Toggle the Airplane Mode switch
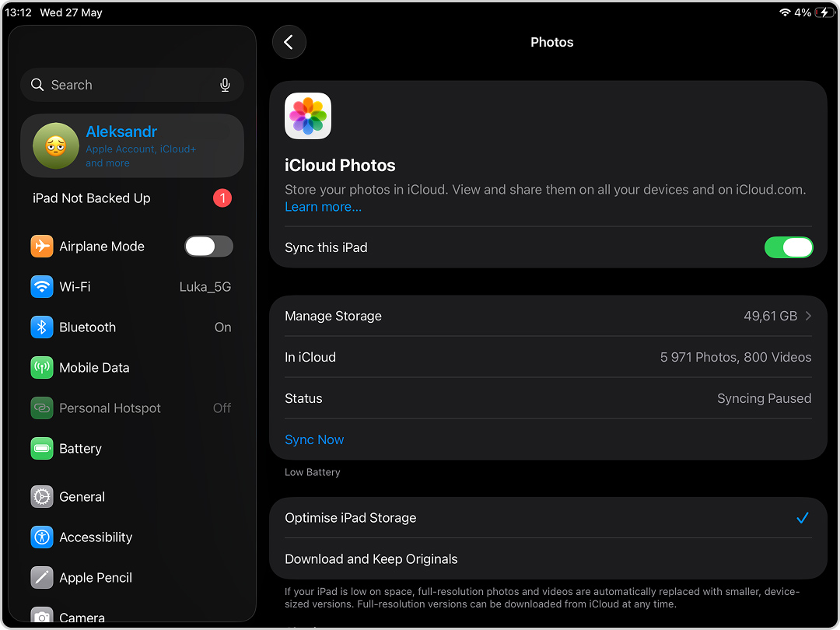Image resolution: width=840 pixels, height=630 pixels. tap(209, 247)
